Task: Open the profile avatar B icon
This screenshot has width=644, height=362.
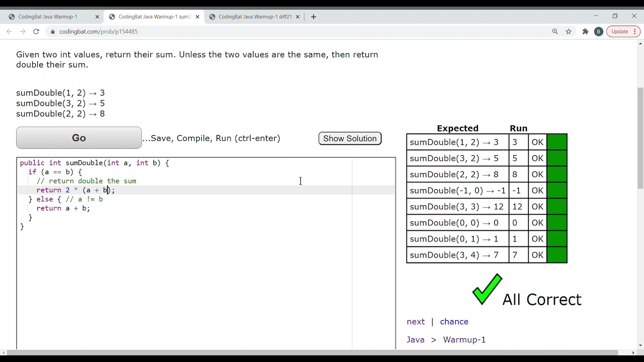Action: point(598,31)
